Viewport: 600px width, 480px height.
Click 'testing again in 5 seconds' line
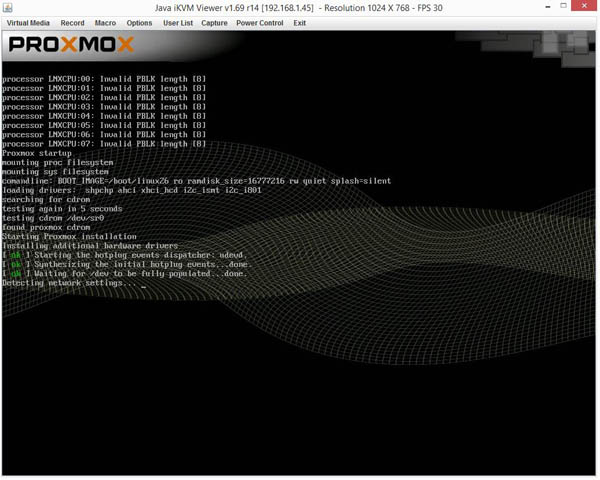(x=62, y=209)
